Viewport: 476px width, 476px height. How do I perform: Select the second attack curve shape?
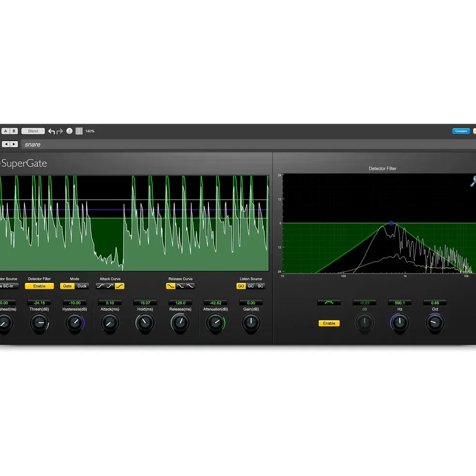[x=110, y=286]
